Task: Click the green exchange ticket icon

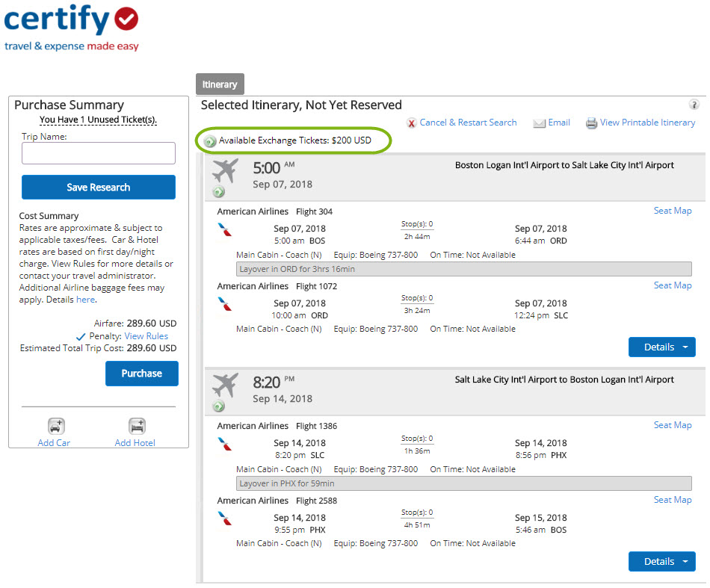Action: coord(210,141)
